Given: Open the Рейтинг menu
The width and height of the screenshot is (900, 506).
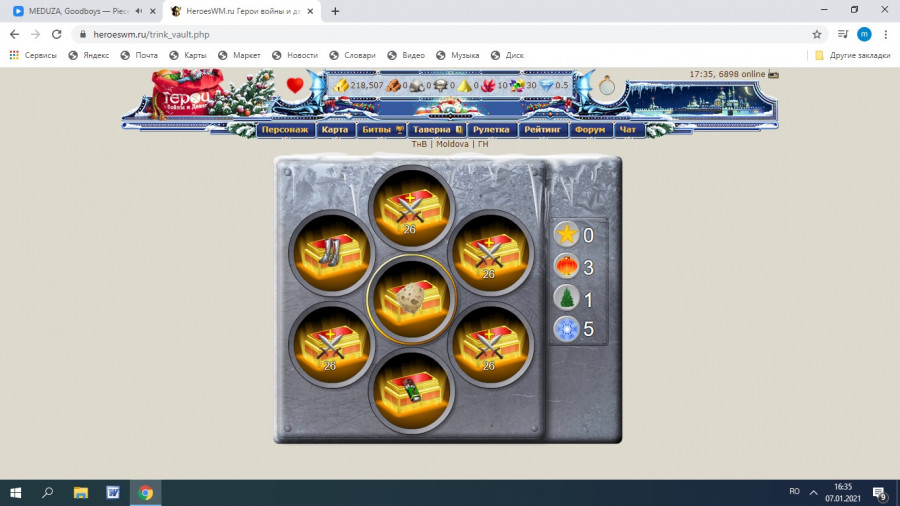Looking at the screenshot, I should [542, 130].
